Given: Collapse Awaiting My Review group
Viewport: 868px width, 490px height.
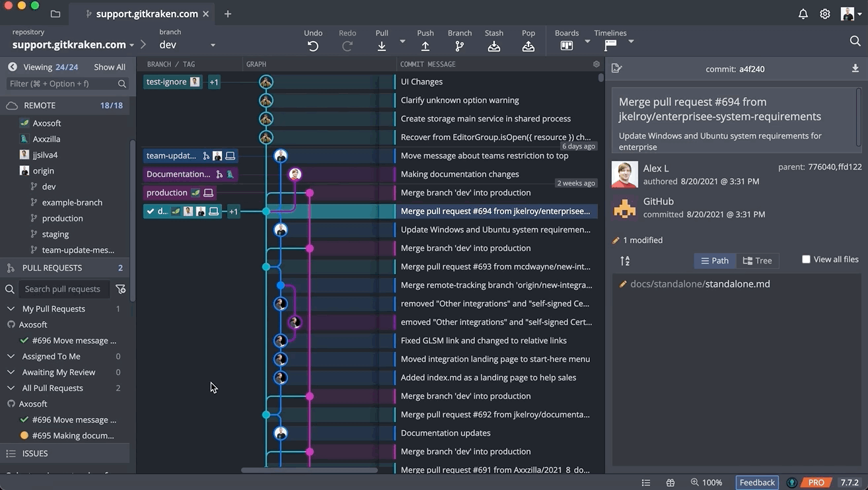Looking at the screenshot, I should coord(11,372).
